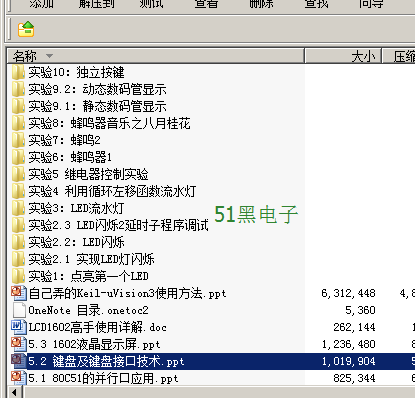Select file name 5.2 键盘及键盘接口技术.ppt
415x398 pixels.
coord(106,361)
